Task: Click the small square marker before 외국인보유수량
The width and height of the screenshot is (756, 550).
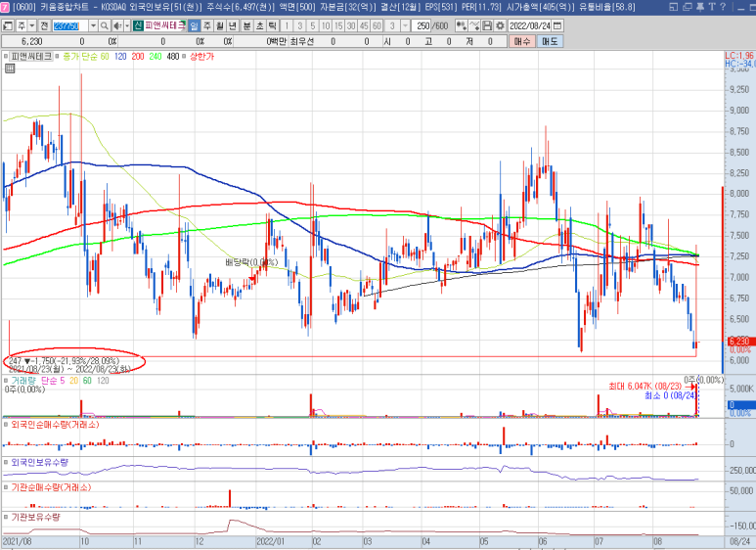Action: [x=6, y=462]
